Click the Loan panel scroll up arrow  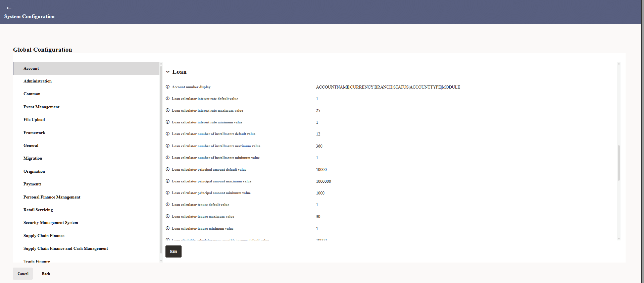point(619,64)
